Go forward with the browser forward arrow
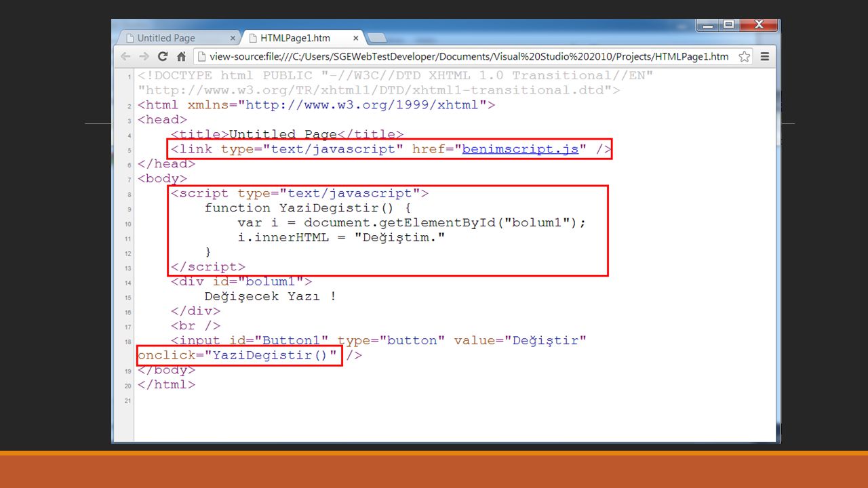Image resolution: width=868 pixels, height=488 pixels. click(x=144, y=56)
